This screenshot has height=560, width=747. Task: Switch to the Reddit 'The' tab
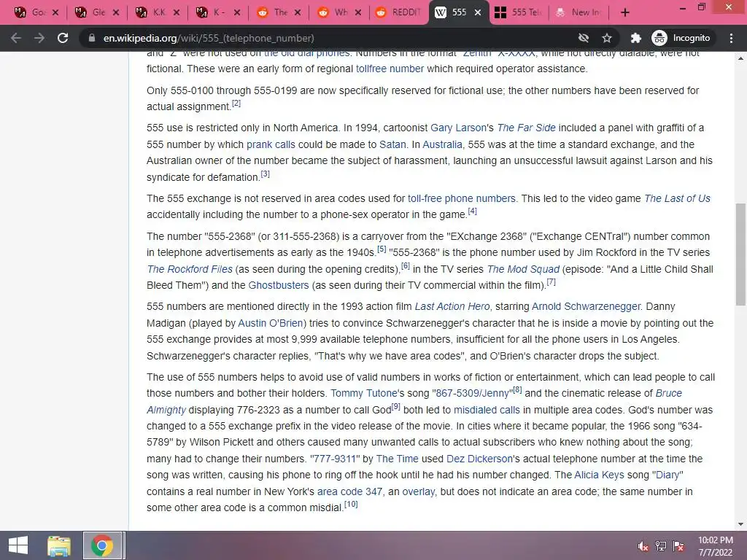pyautogui.click(x=273, y=12)
